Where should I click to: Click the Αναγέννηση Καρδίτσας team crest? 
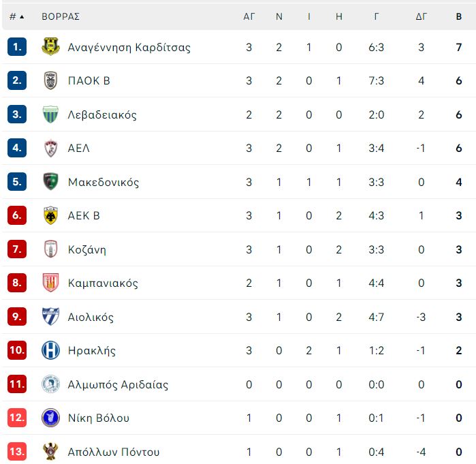click(x=50, y=46)
